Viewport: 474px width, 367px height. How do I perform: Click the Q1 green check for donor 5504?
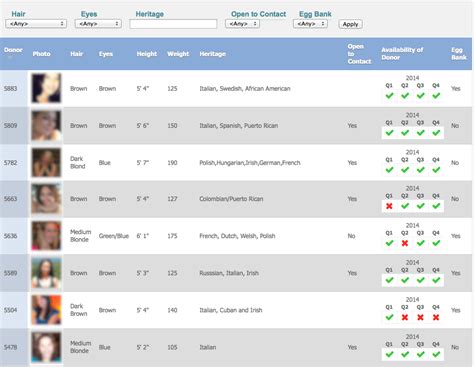pyautogui.click(x=389, y=317)
